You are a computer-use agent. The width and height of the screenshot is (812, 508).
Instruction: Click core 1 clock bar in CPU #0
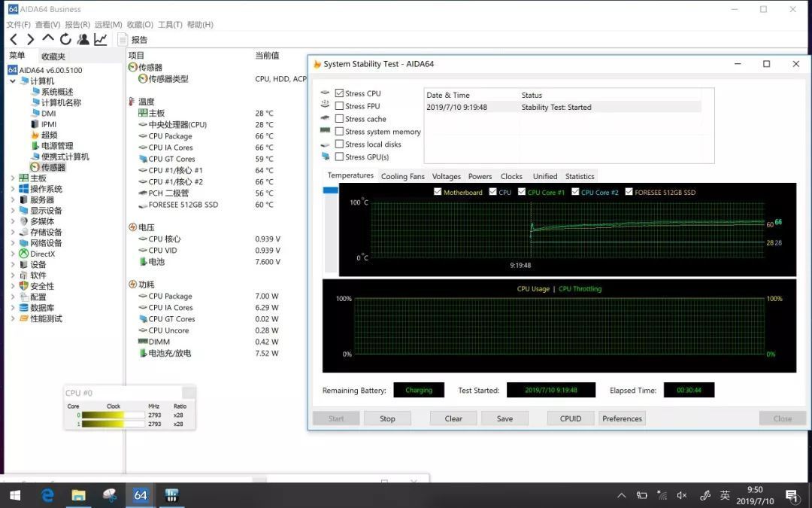[x=113, y=424]
